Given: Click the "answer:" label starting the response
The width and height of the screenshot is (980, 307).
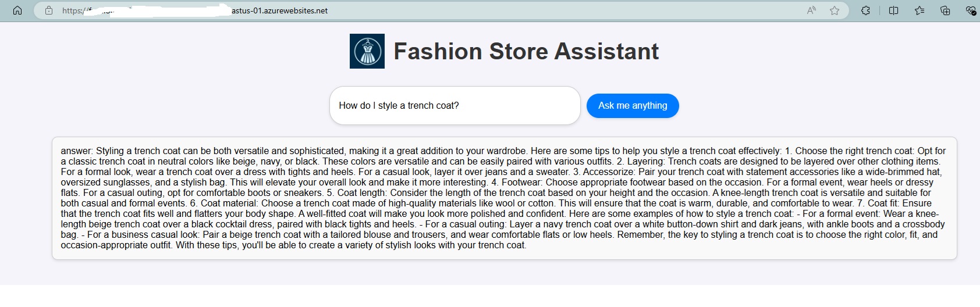Looking at the screenshot, I should pos(77,151).
